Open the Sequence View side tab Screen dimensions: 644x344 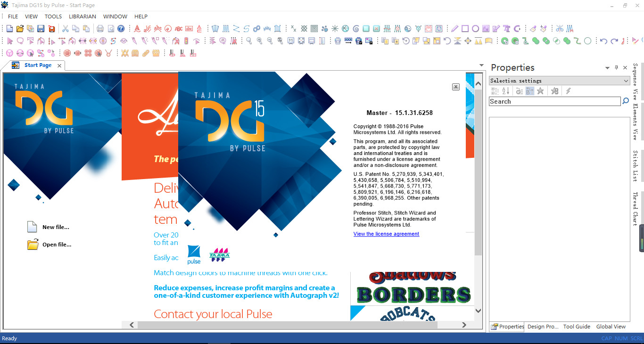point(635,82)
